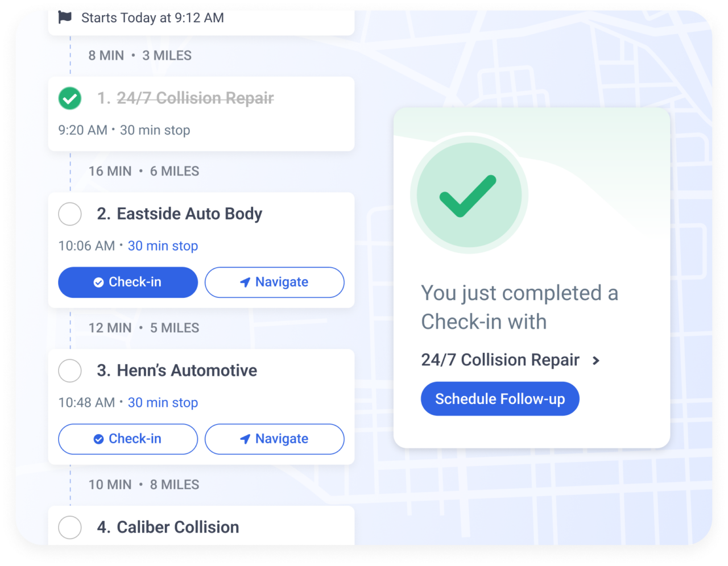Open 30 min stop link under Henn's Automotive
This screenshot has height=566, width=728.
tap(163, 402)
